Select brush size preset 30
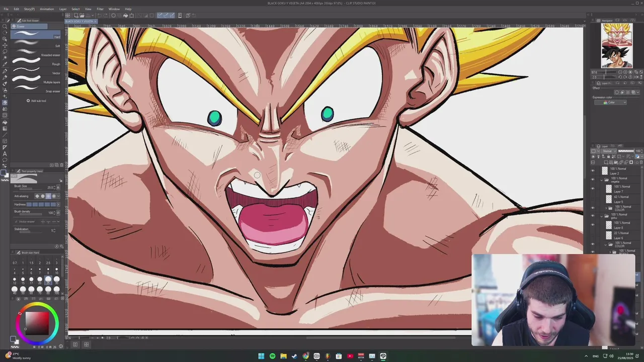The height and width of the screenshot is (362, 644). pos(56,280)
